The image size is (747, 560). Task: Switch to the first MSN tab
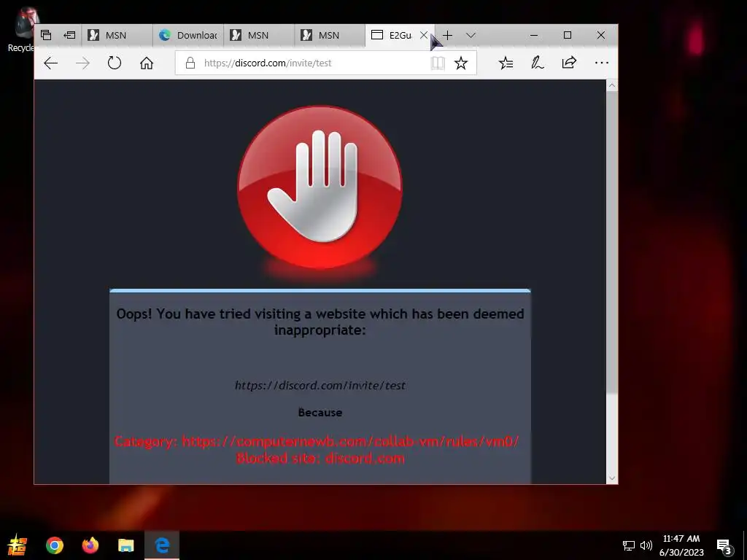pos(117,35)
